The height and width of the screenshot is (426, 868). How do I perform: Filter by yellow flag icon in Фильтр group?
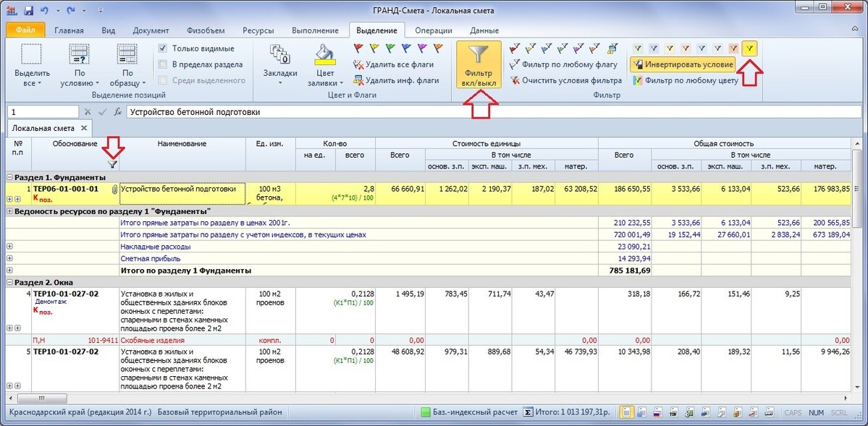pos(531,48)
